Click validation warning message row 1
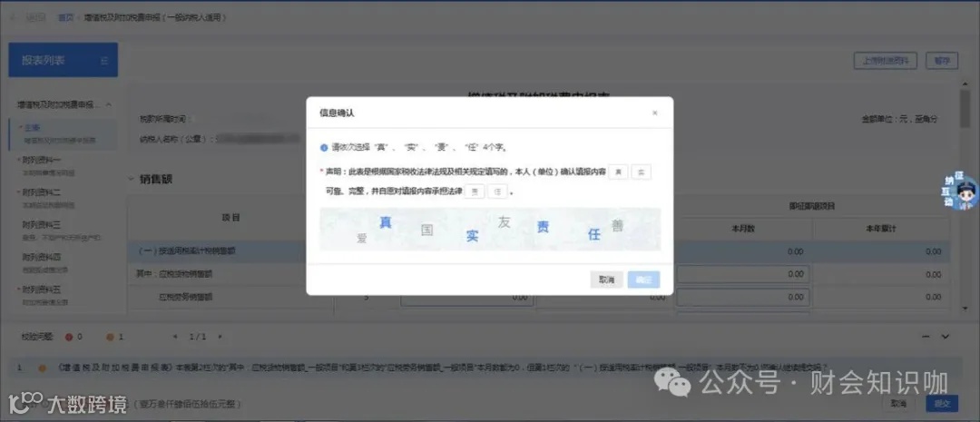Image resolution: width=980 pixels, height=422 pixels. (483, 368)
